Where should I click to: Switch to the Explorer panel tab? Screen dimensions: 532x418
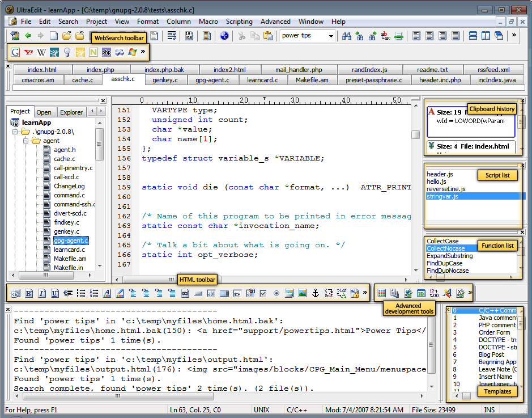tap(71, 112)
